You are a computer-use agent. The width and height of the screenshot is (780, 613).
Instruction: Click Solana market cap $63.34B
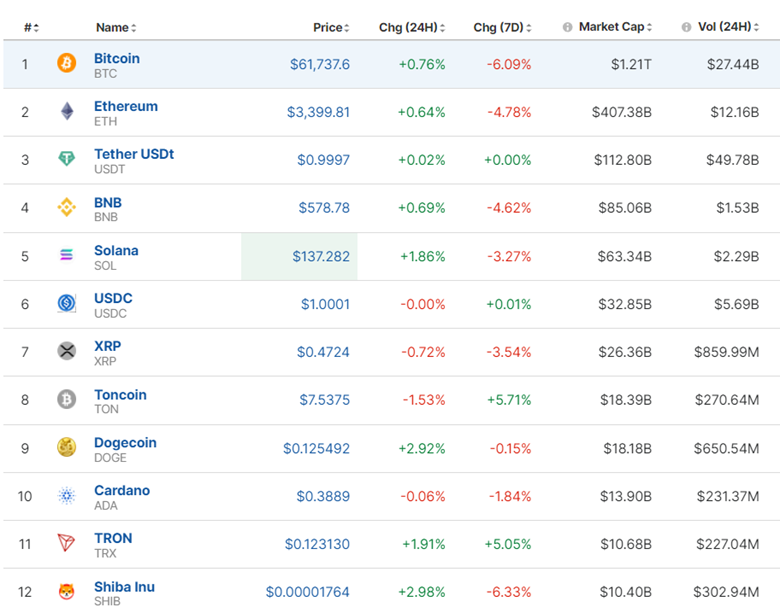625,256
